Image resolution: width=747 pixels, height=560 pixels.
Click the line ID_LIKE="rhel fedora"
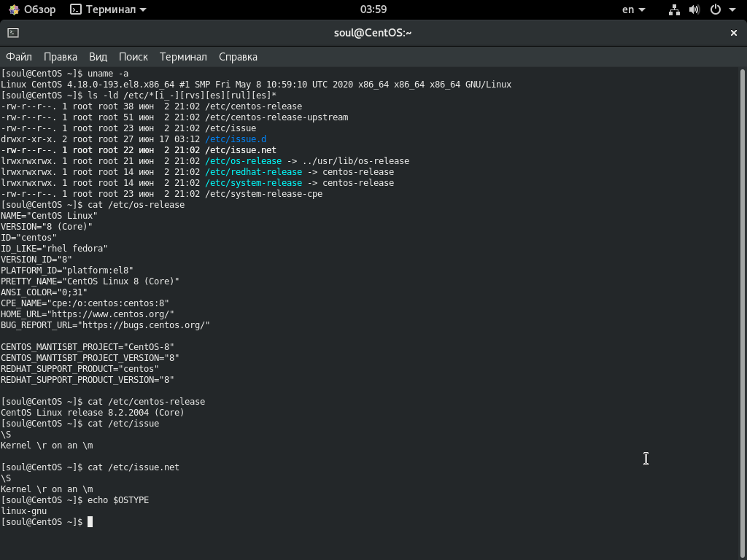pos(54,249)
